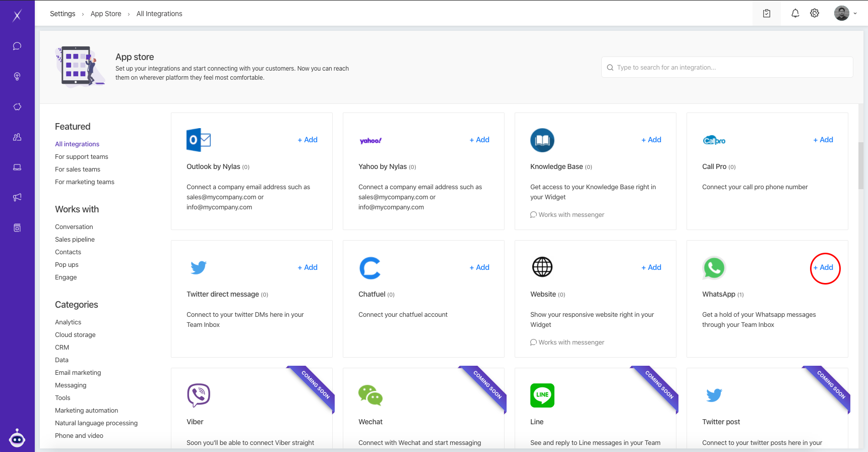This screenshot has width=868, height=452.
Task: Filter by the CRM category
Action: point(62,348)
